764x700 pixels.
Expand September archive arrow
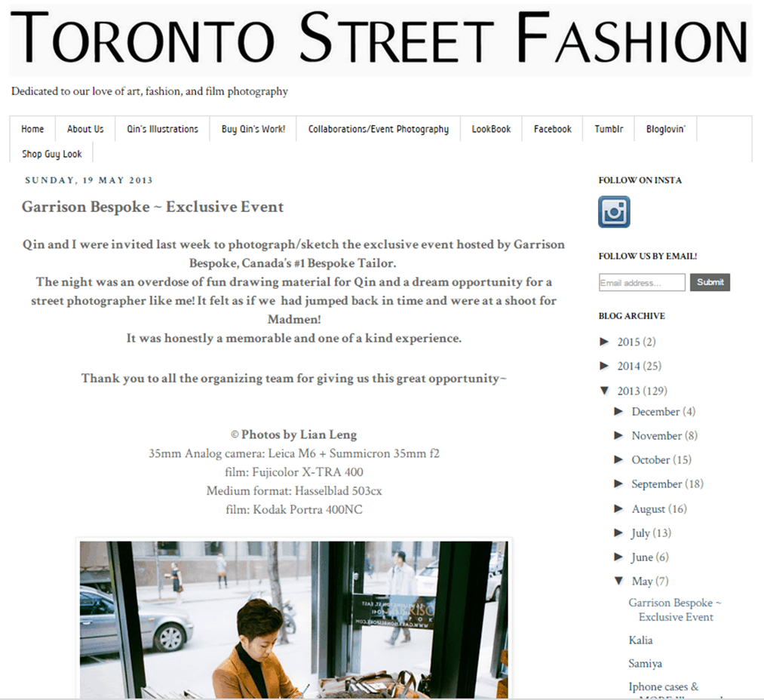(x=618, y=484)
